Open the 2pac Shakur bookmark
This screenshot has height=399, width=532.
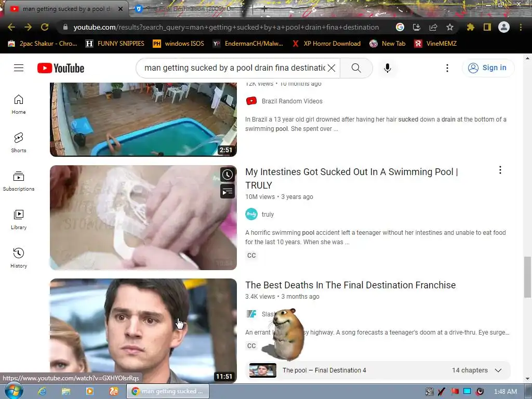43,44
